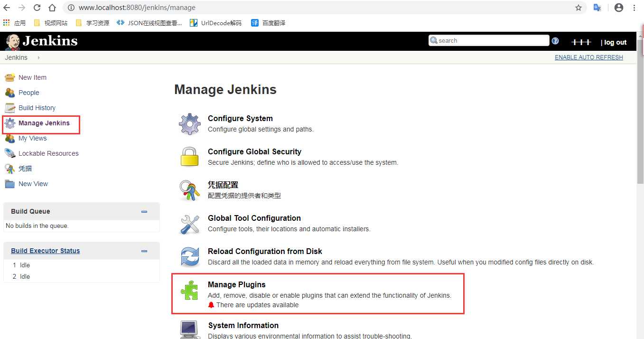The image size is (644, 339).
Task: Click the Build History notepad icon
Action: (x=10, y=108)
